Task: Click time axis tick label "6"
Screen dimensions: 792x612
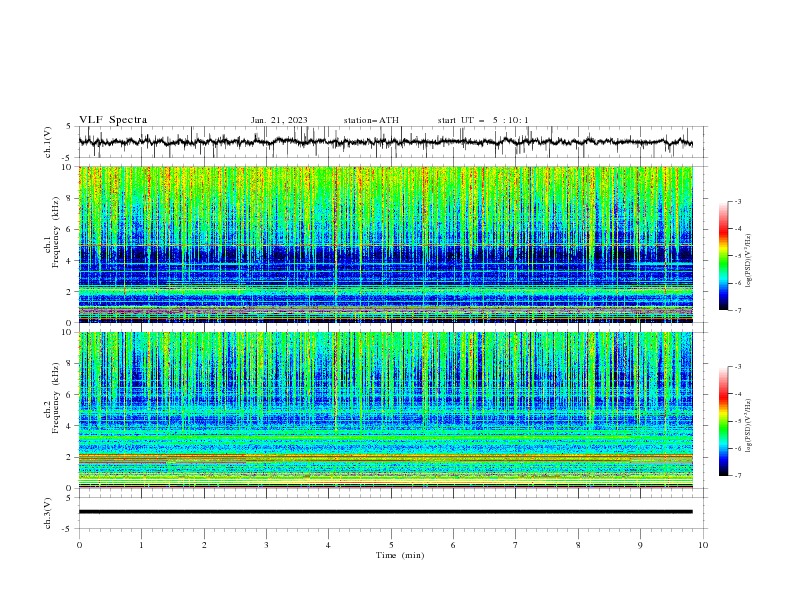Action: tap(453, 545)
